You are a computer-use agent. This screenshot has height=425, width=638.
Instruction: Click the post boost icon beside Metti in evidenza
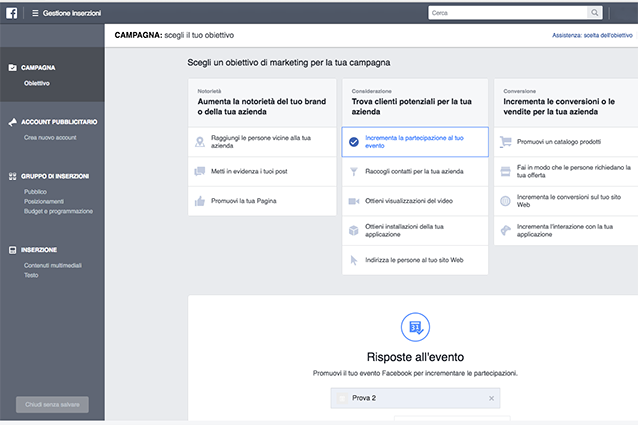click(x=200, y=171)
